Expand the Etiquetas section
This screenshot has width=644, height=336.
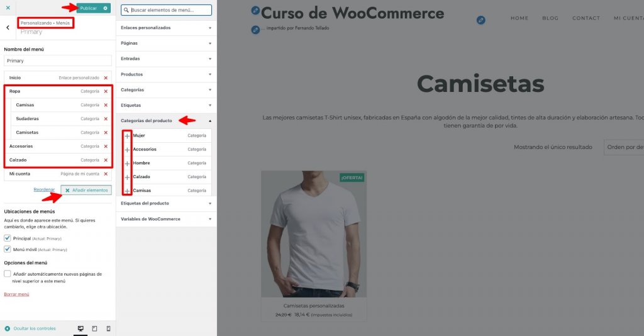(x=166, y=106)
